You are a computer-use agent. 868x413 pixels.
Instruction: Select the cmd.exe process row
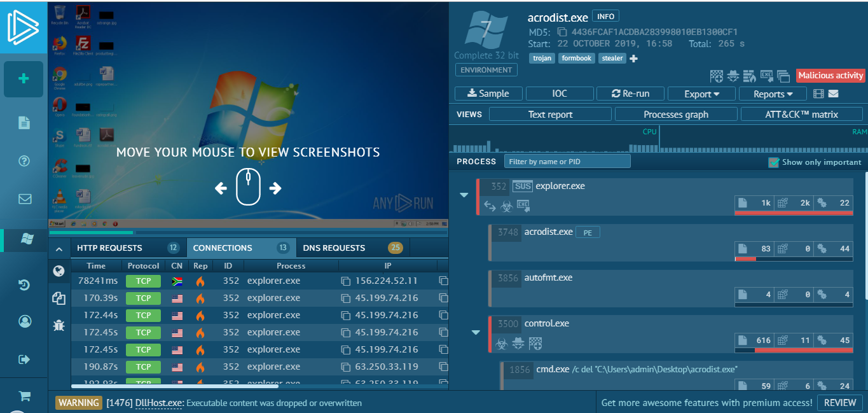[x=677, y=376]
